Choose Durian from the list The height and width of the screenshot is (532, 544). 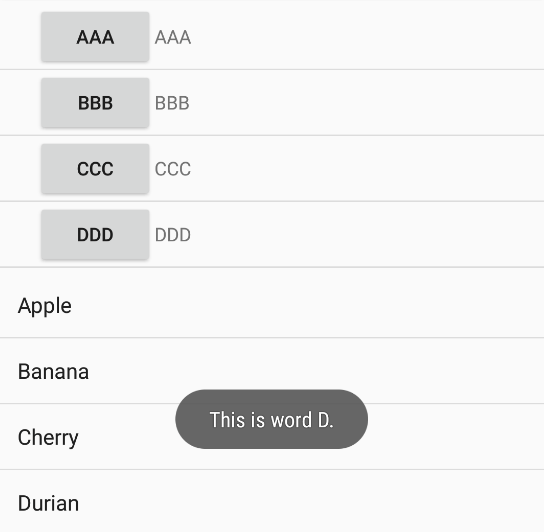click(272, 501)
